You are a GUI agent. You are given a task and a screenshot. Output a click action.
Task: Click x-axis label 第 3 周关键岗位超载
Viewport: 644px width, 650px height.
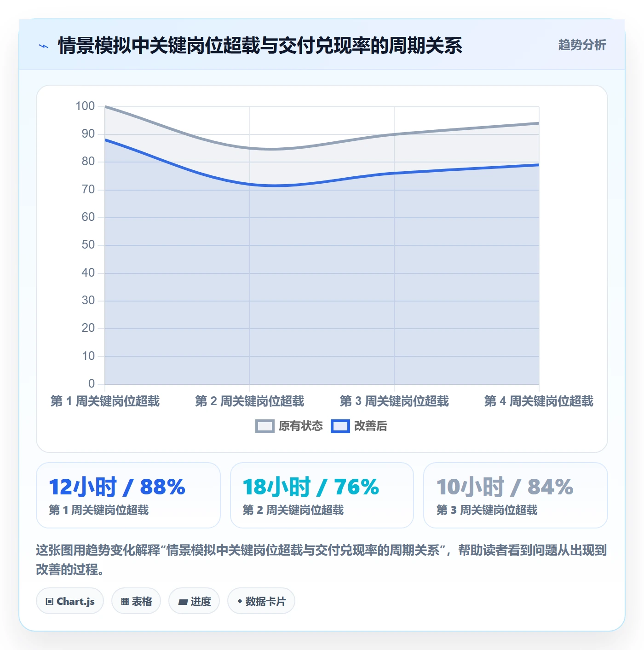click(394, 401)
